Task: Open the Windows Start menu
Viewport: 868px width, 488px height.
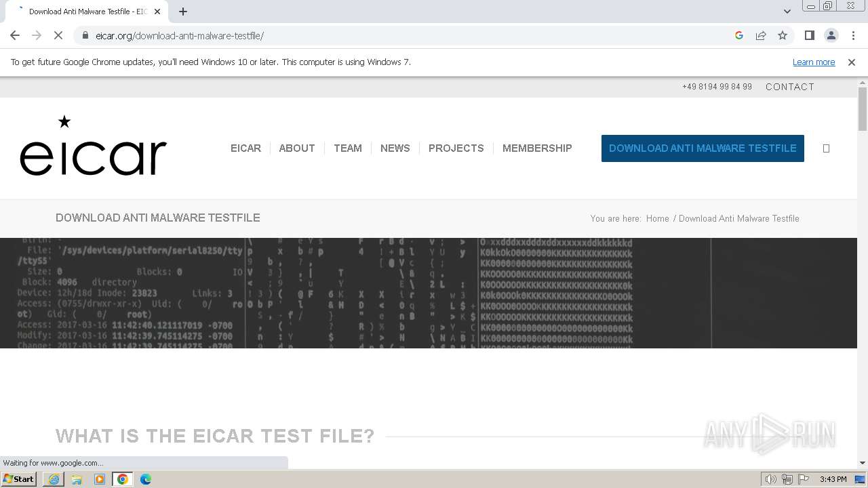Action: pyautogui.click(x=19, y=479)
